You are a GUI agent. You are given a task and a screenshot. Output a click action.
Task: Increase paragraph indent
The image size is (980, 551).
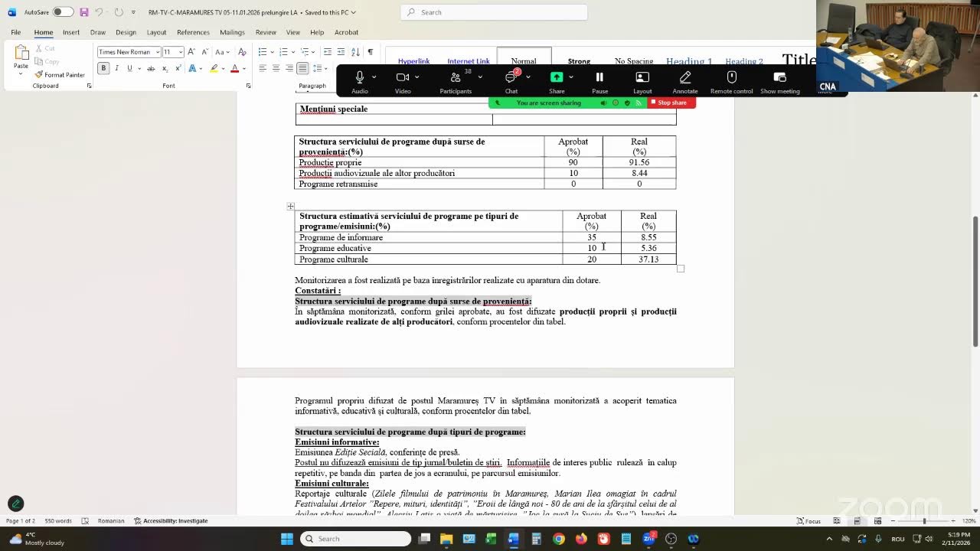click(x=341, y=52)
